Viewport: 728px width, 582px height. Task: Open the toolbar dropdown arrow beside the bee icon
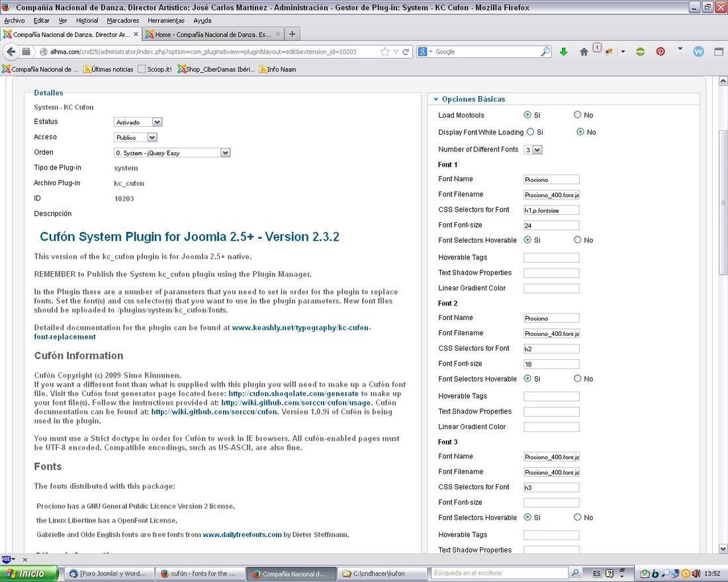(623, 52)
